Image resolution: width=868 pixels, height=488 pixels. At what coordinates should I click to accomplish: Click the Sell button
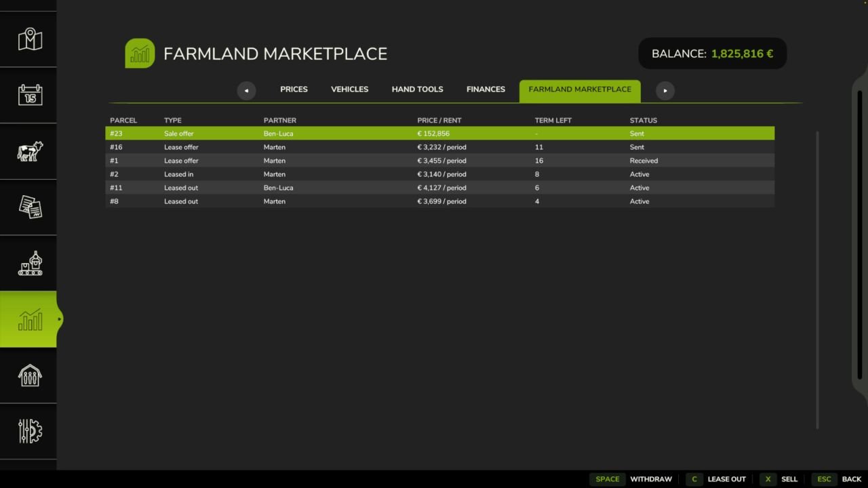coord(778,479)
